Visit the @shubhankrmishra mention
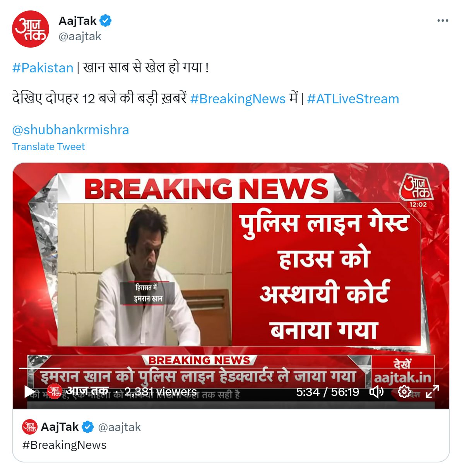This screenshot has height=476, width=462. point(70,130)
